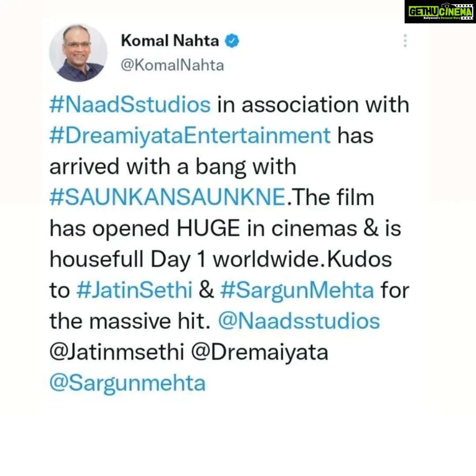476x476 pixels.
Task: Click the @Dremaiyata text
Action: pos(260,353)
